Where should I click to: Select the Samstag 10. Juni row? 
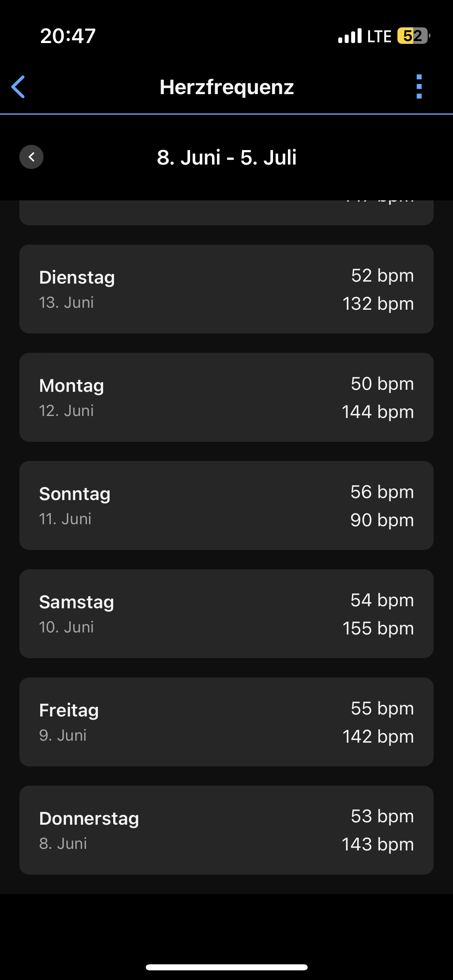pyautogui.click(x=226, y=614)
